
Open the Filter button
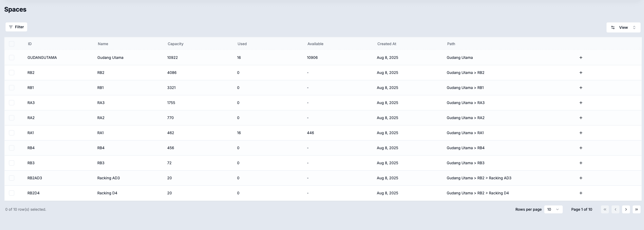point(16,27)
